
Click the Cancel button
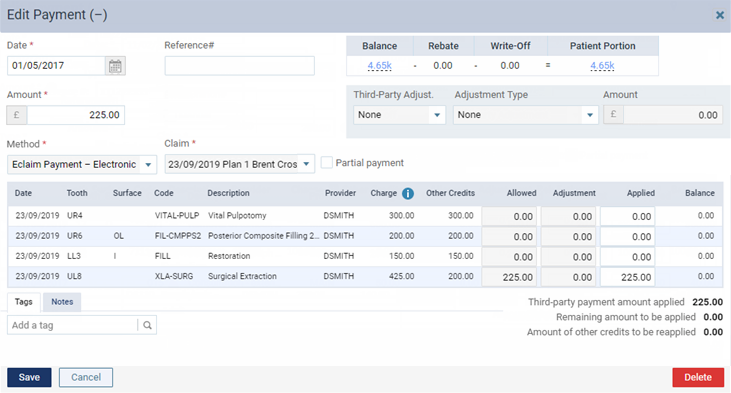[x=86, y=377]
